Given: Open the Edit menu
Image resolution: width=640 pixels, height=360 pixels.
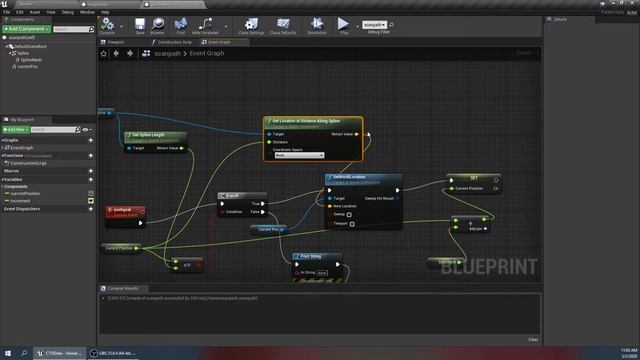Looking at the screenshot, I should point(20,12).
